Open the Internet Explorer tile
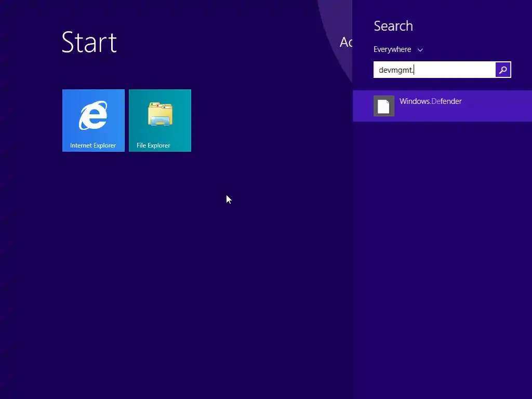532x399 pixels. [94, 121]
